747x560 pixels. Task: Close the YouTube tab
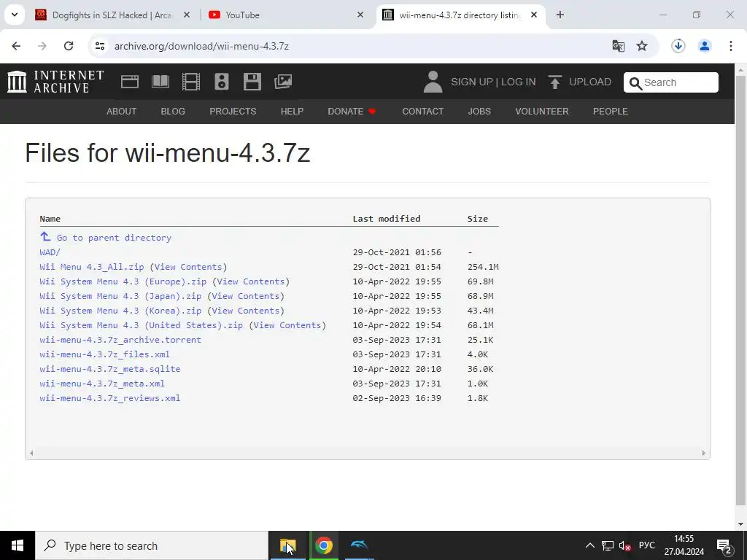pyautogui.click(x=360, y=15)
